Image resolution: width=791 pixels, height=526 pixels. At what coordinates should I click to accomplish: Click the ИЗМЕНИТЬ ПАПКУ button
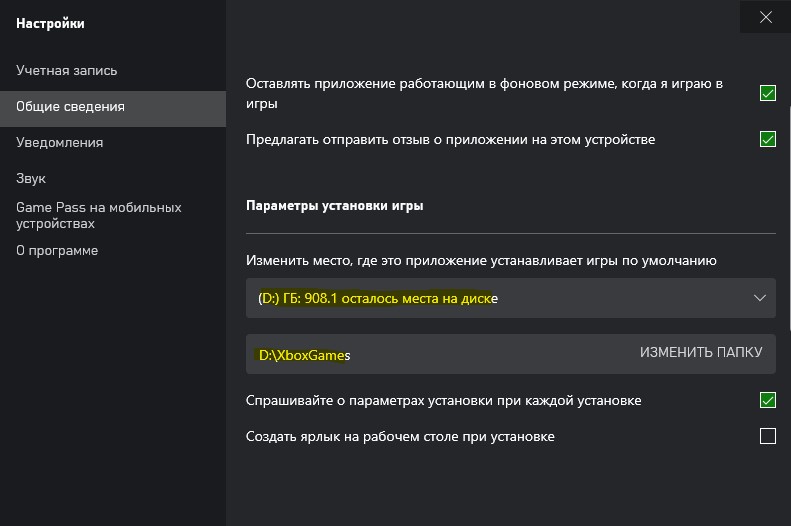coord(701,352)
